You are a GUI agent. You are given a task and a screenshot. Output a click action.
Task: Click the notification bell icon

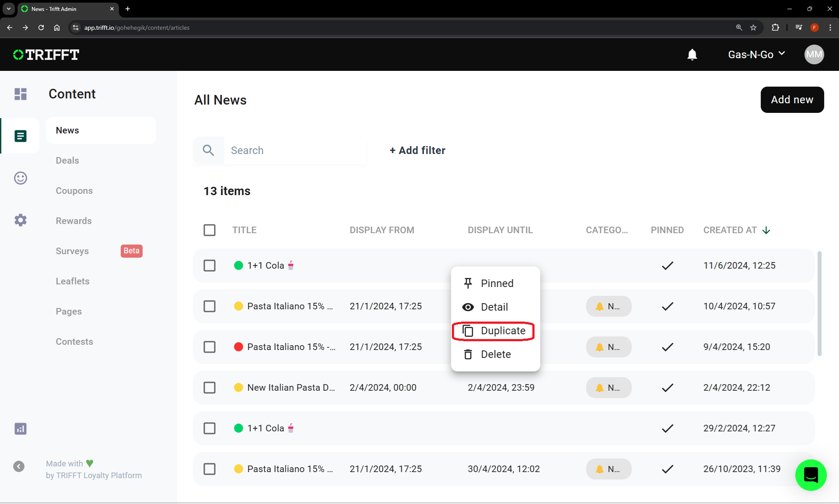pos(692,55)
